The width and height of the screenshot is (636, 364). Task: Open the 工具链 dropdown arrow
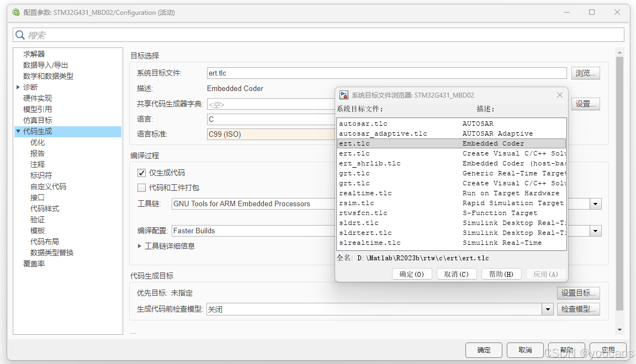click(x=596, y=204)
